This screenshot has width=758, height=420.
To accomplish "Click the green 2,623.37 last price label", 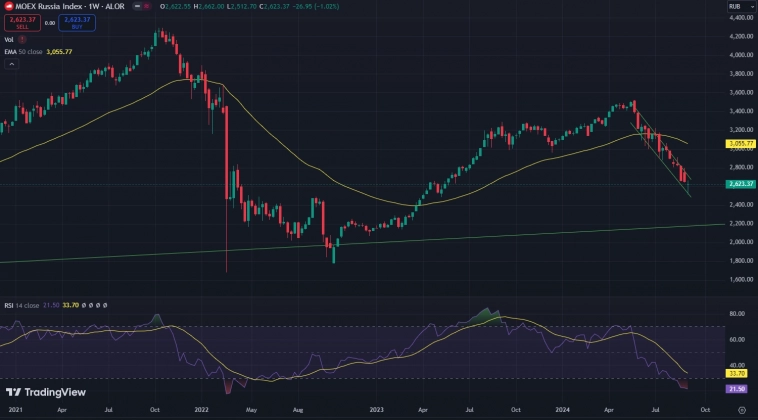I will coord(741,184).
